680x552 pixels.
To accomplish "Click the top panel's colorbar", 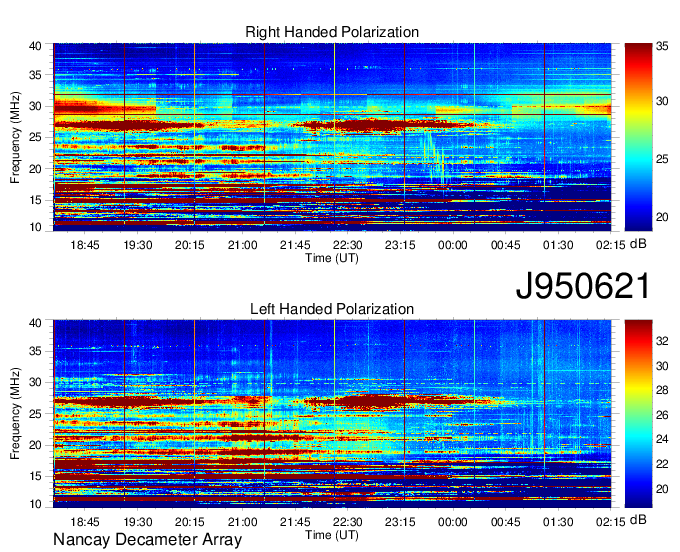I will [x=638, y=137].
